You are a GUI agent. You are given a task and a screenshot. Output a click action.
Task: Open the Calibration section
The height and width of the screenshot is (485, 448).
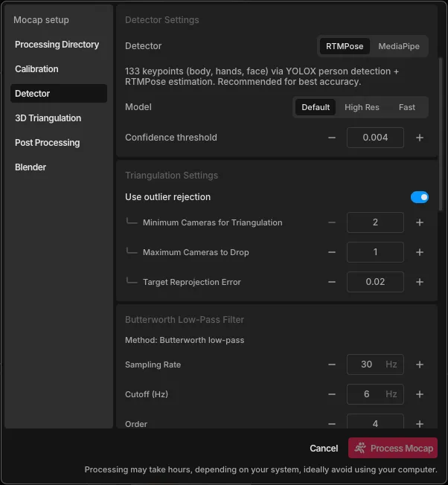tap(59, 69)
